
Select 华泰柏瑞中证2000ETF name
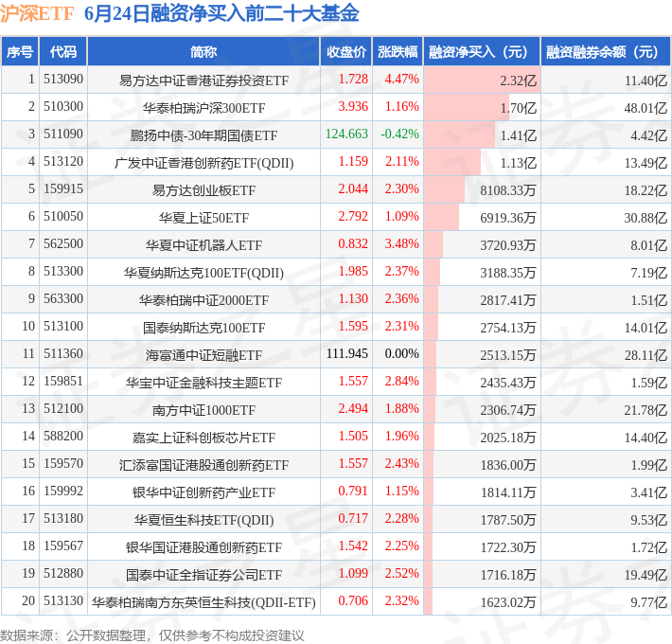pos(204,299)
